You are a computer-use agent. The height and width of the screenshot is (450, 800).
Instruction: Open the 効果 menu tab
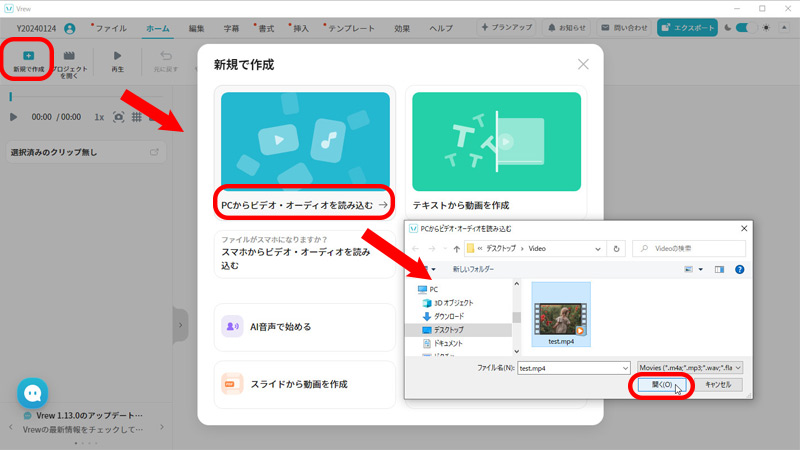(402, 29)
